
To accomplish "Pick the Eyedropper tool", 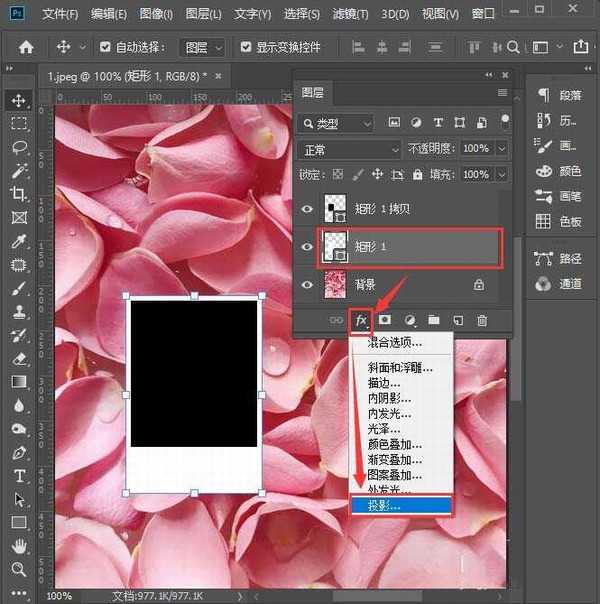I will pos(19,241).
